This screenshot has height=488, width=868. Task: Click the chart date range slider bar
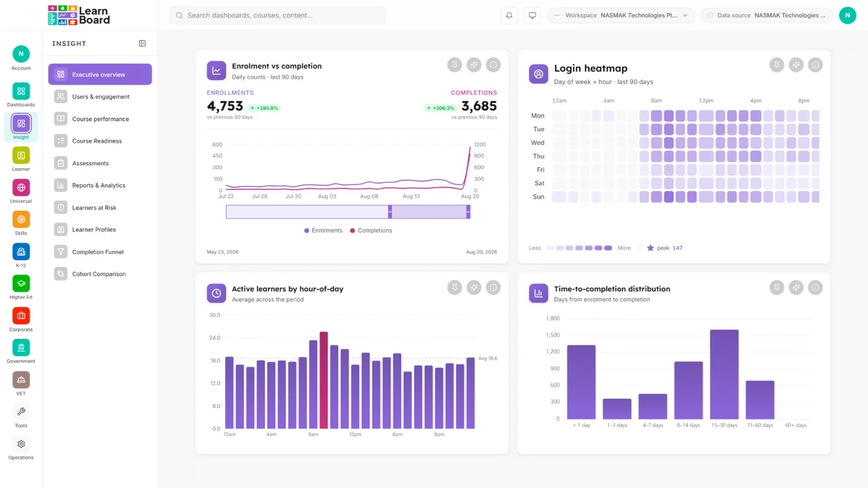click(x=348, y=212)
